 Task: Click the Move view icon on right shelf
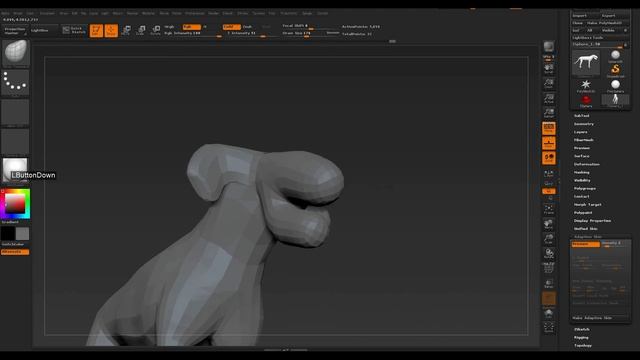(549, 224)
